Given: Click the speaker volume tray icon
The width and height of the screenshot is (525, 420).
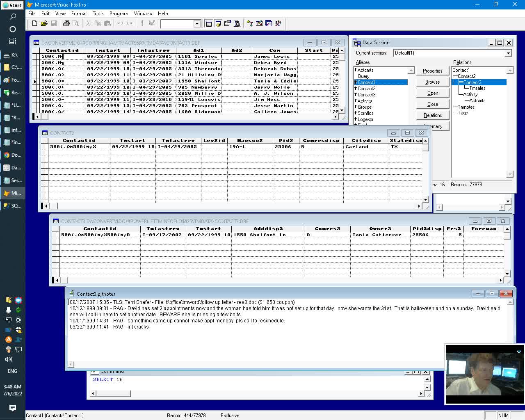Looking at the screenshot, I should [8, 359].
